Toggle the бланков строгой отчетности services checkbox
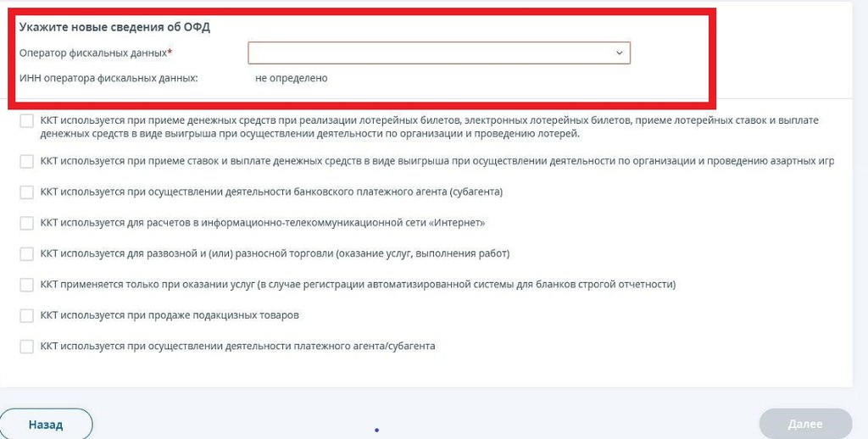This screenshot has width=868, height=439. [x=26, y=285]
